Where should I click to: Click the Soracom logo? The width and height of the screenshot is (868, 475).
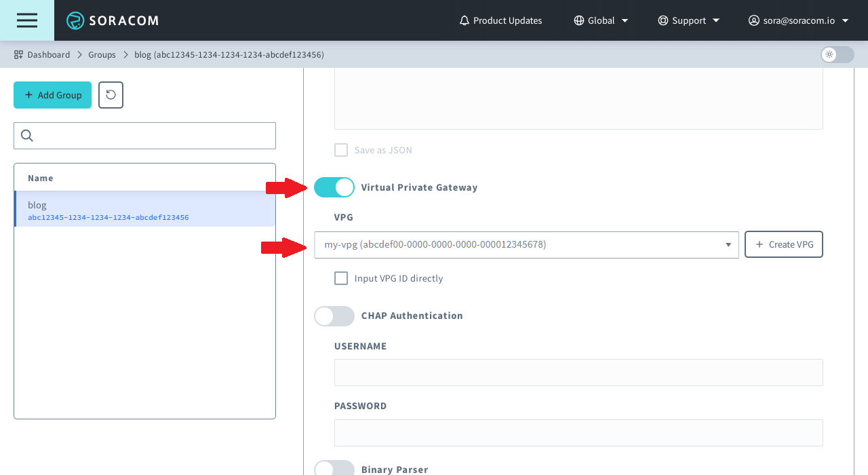point(112,20)
